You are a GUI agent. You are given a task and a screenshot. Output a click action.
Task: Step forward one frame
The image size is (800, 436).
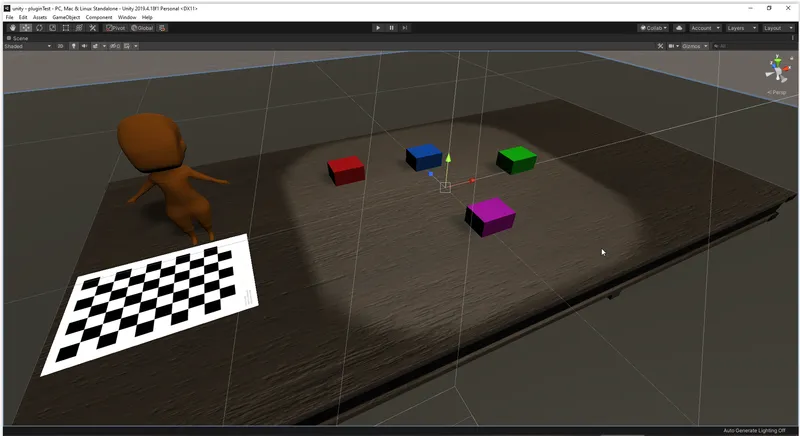coord(405,28)
